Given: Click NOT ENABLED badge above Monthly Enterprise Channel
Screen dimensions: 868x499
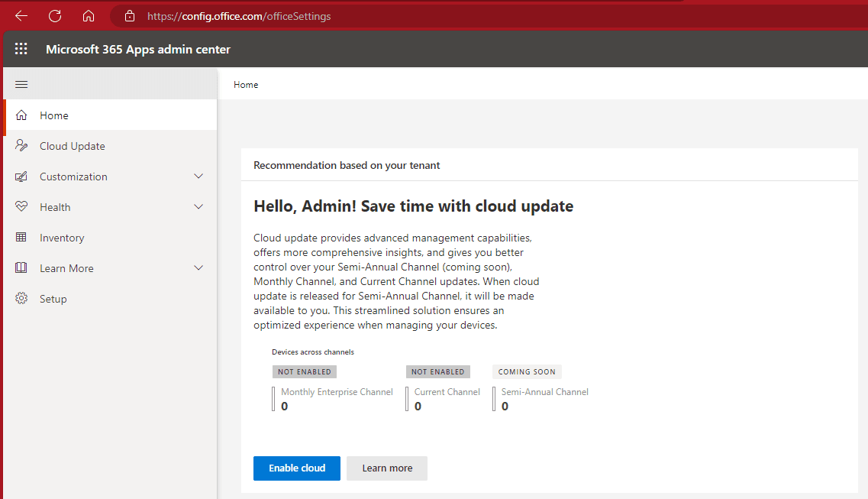Looking at the screenshot, I should 305,371.
